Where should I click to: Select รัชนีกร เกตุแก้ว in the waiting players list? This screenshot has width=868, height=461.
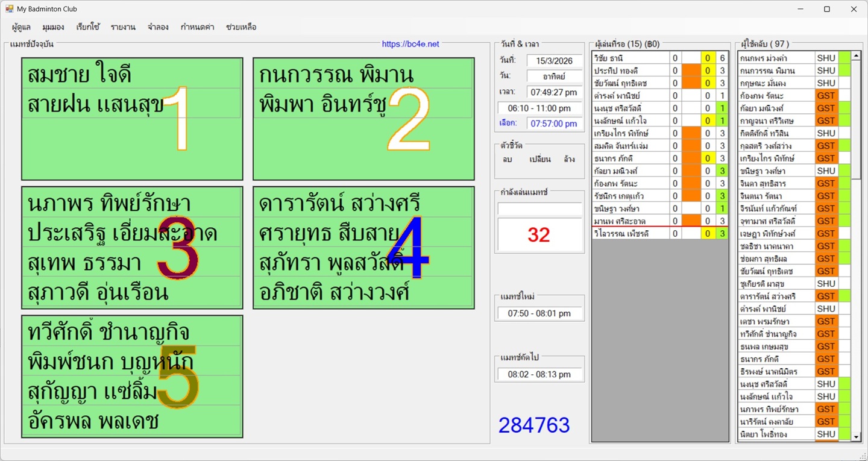pyautogui.click(x=631, y=196)
